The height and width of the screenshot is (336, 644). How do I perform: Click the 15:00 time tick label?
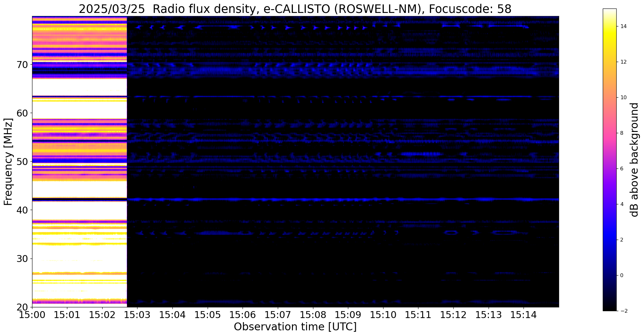(32, 314)
